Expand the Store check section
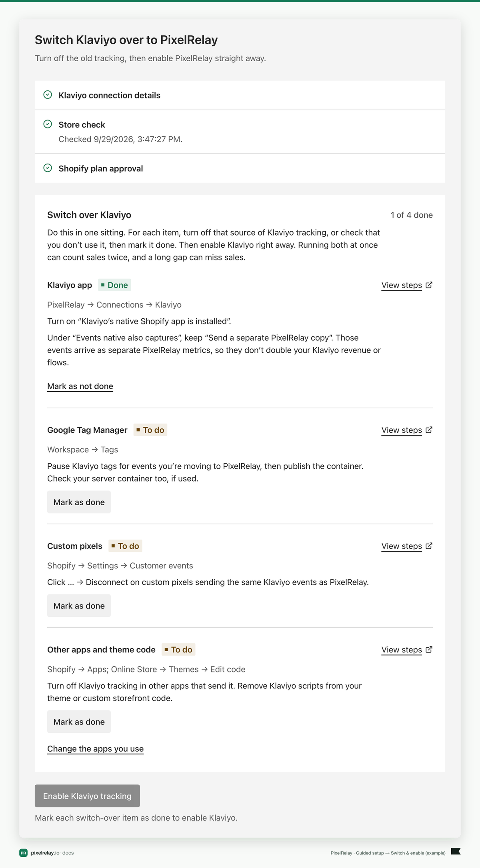This screenshot has width=480, height=868. point(240,132)
